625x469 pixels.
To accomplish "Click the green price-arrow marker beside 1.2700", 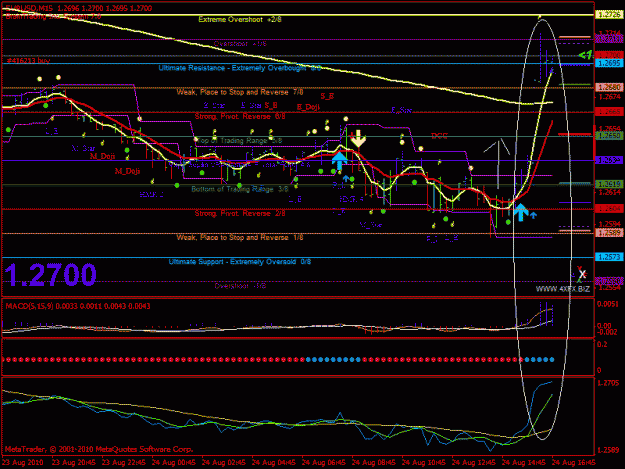I will 585,55.
